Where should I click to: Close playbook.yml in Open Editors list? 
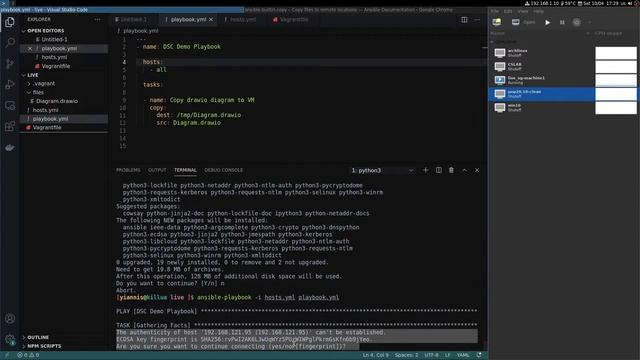tap(30, 48)
